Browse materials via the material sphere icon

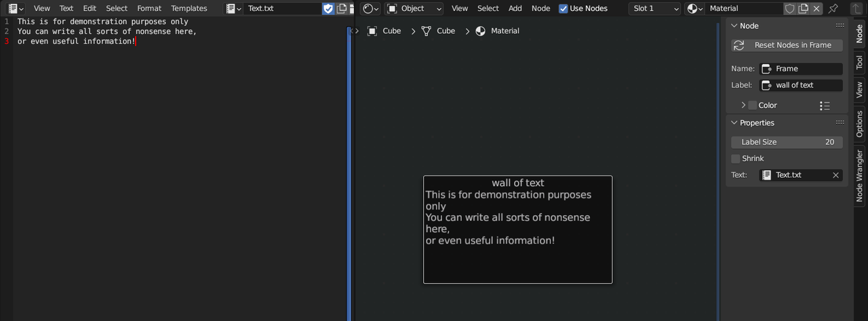(695, 8)
